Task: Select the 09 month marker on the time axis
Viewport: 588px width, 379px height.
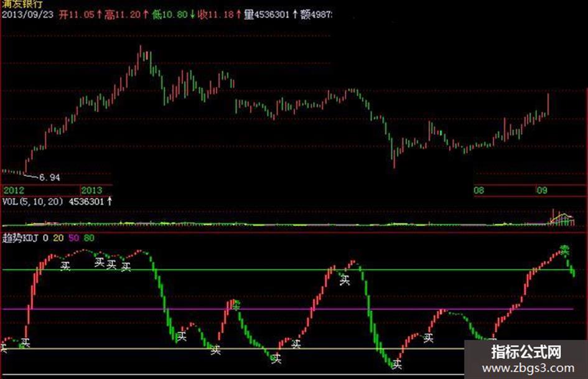Action: click(542, 190)
